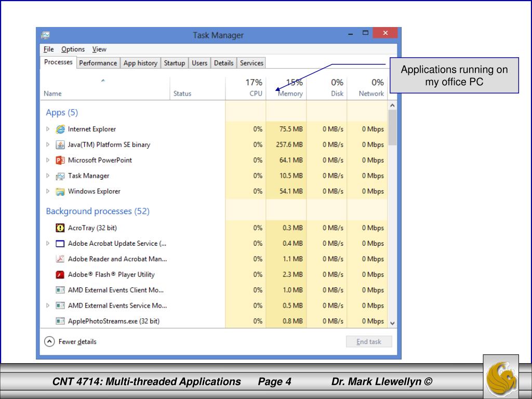Click the Windows Explorer folder icon
The width and height of the screenshot is (532, 399).
[60, 191]
